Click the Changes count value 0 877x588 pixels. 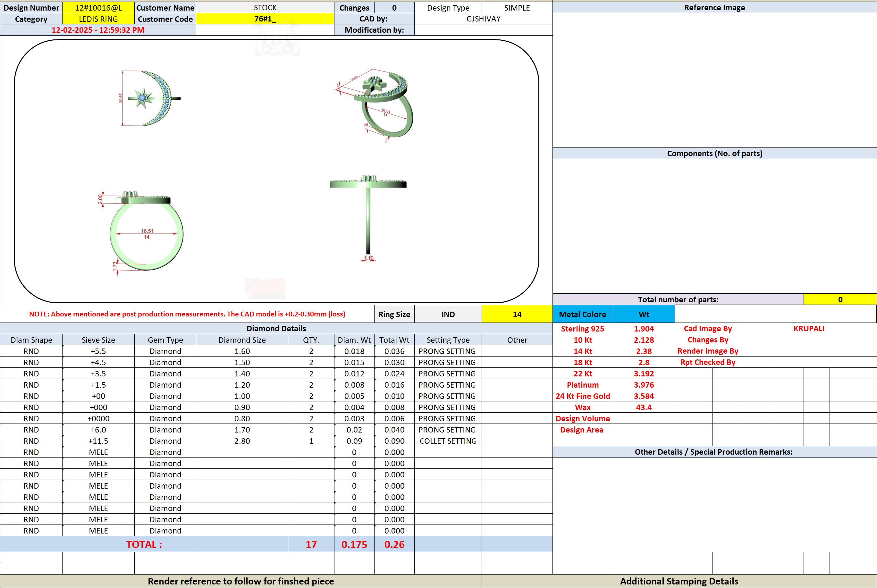click(394, 7)
